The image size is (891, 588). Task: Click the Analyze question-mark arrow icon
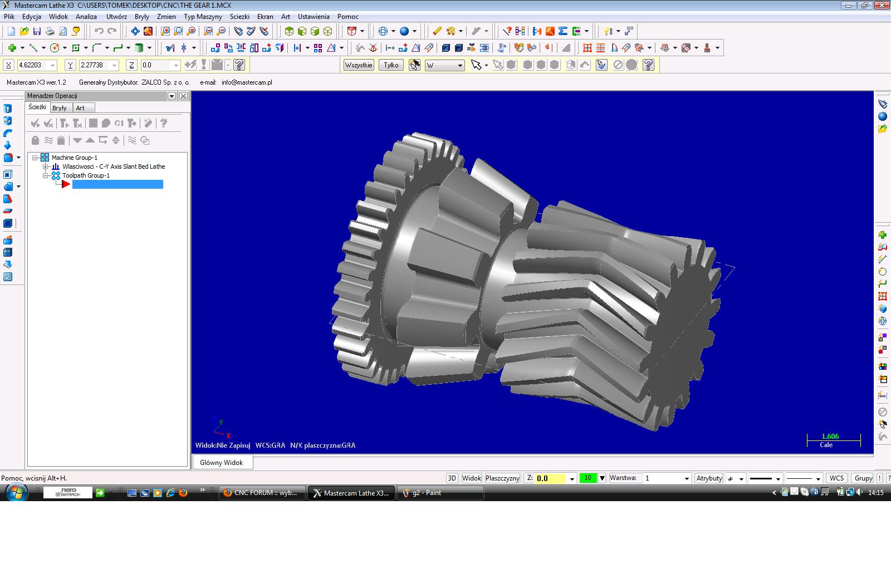click(507, 31)
